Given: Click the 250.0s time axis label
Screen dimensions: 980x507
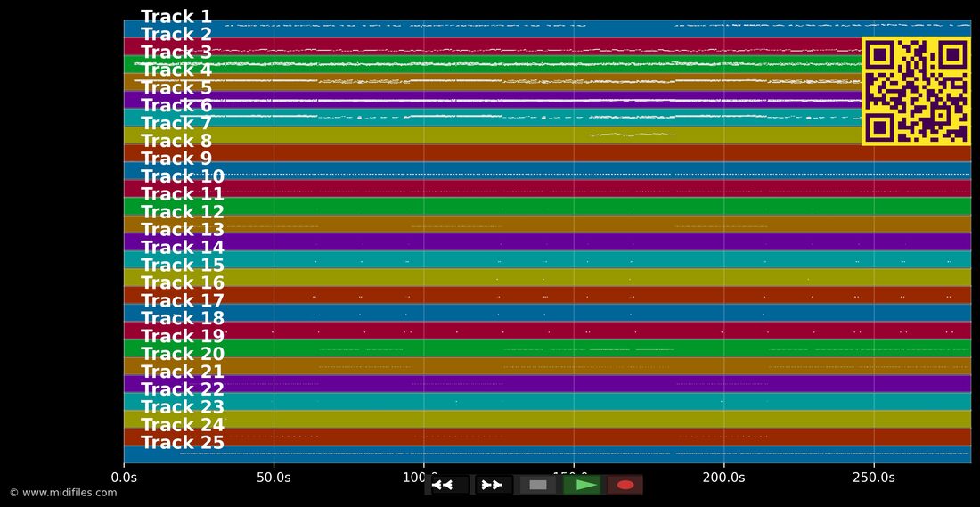Looking at the screenshot, I should [874, 478].
